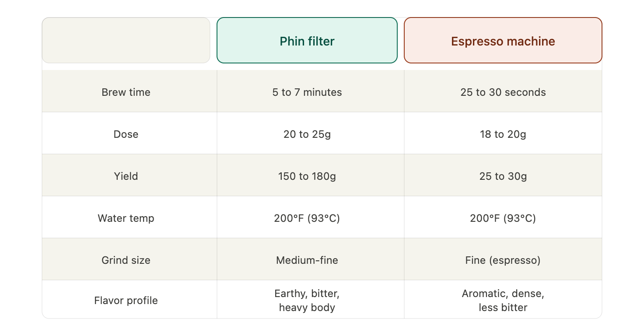Select Espresso machine's 200°F (93°C) cell

click(x=503, y=218)
